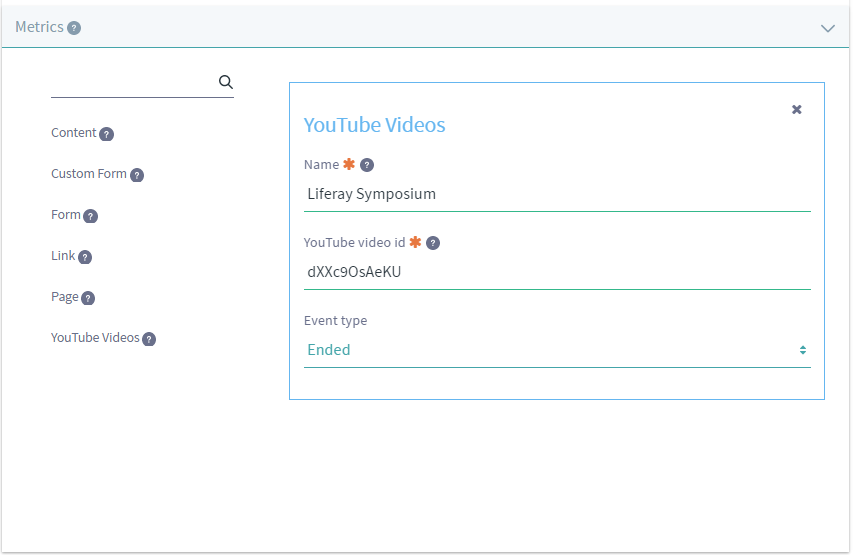
Task: Open help icon beside YouTube Videos list item
Action: [149, 339]
